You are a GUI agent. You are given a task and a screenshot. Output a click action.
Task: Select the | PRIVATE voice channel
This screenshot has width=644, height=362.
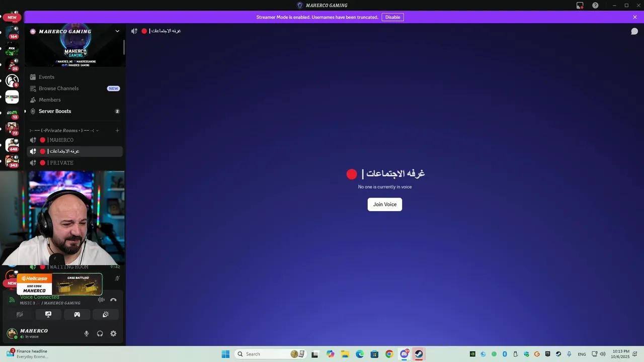click(74, 163)
